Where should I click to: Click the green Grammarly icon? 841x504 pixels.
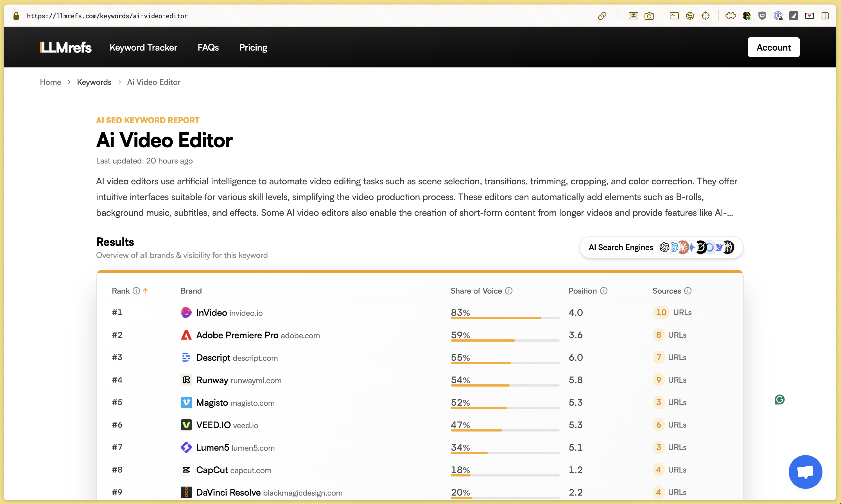779,400
